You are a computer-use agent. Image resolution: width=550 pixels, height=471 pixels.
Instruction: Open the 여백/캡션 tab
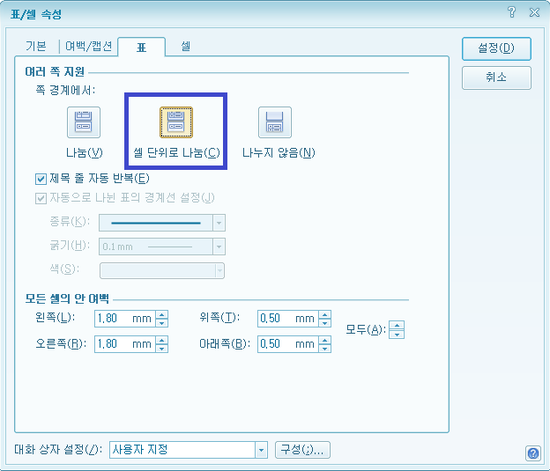[x=88, y=46]
